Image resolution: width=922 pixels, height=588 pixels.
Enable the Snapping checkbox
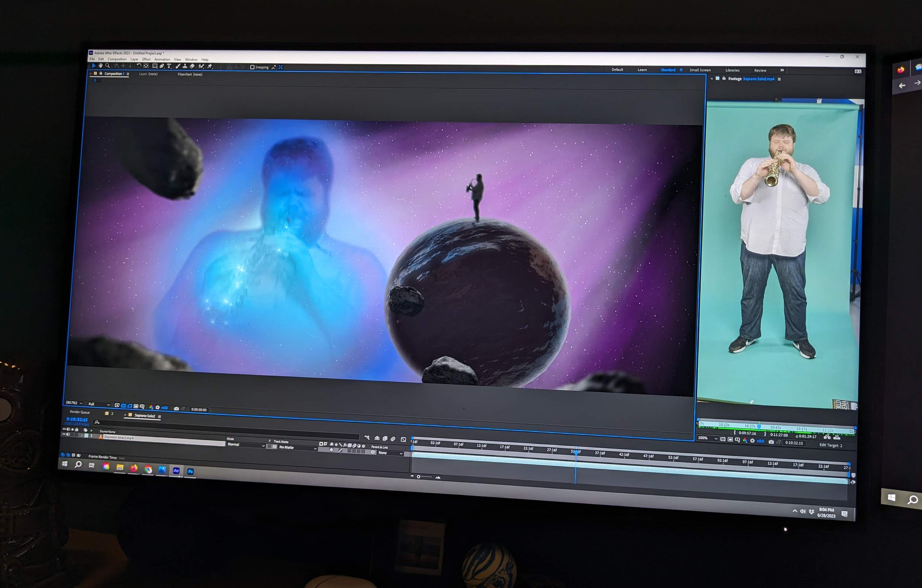[x=252, y=67]
